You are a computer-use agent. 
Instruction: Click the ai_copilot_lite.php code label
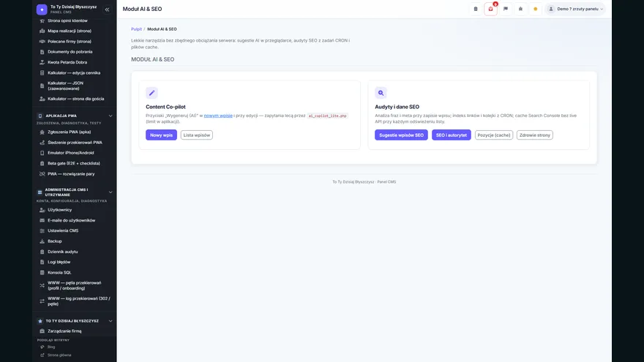click(328, 116)
